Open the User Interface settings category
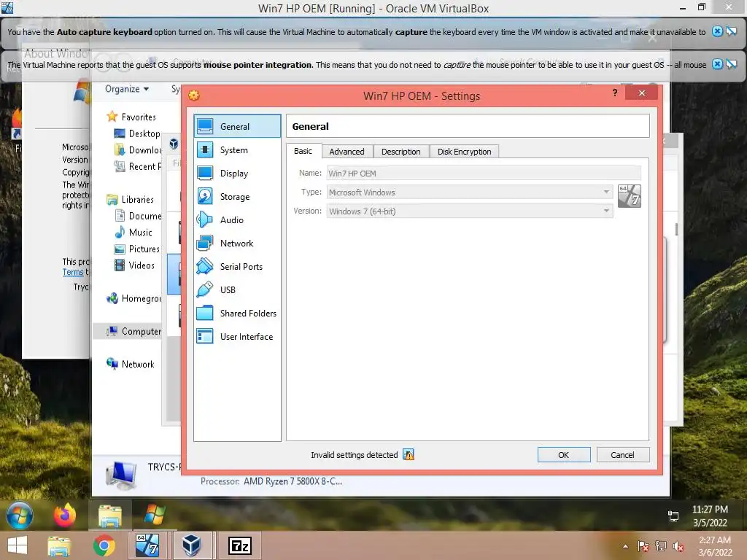The height and width of the screenshot is (560, 747). tap(237, 337)
